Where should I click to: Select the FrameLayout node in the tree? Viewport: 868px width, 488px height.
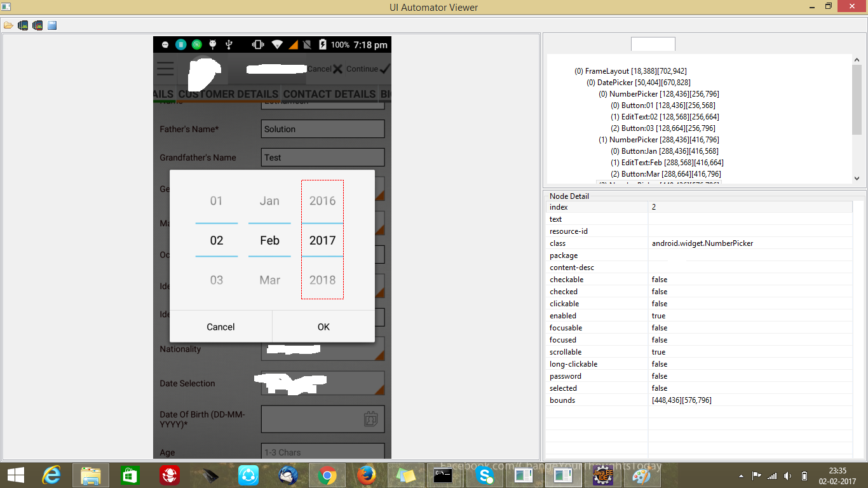point(630,71)
